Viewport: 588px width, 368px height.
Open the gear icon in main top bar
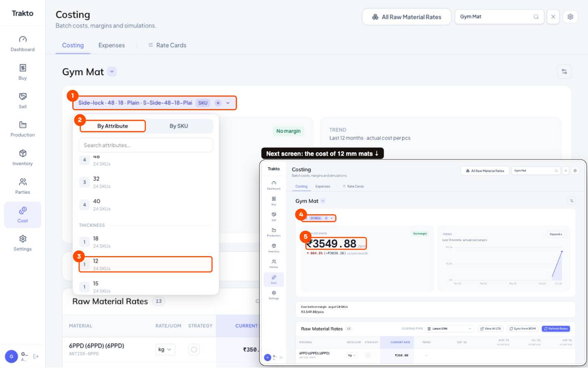pos(570,17)
